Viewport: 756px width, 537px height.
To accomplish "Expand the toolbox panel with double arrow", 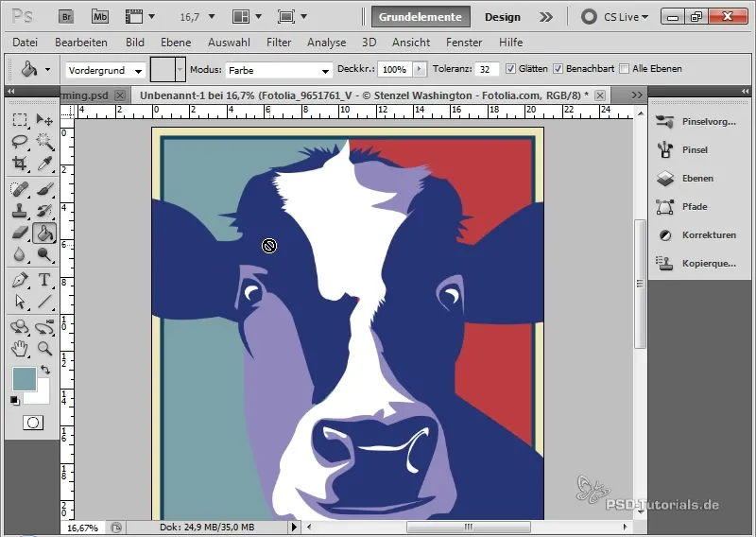I will tap(10, 91).
